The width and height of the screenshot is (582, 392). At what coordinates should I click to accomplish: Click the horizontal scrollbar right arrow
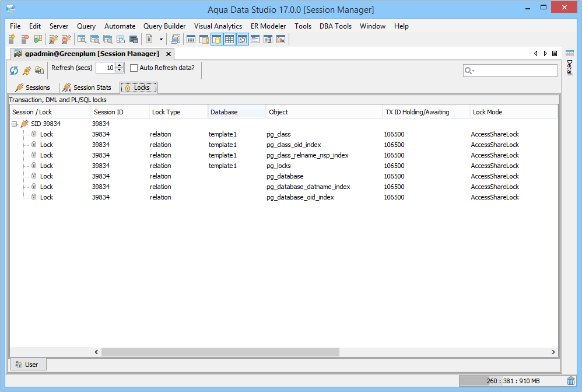point(553,352)
